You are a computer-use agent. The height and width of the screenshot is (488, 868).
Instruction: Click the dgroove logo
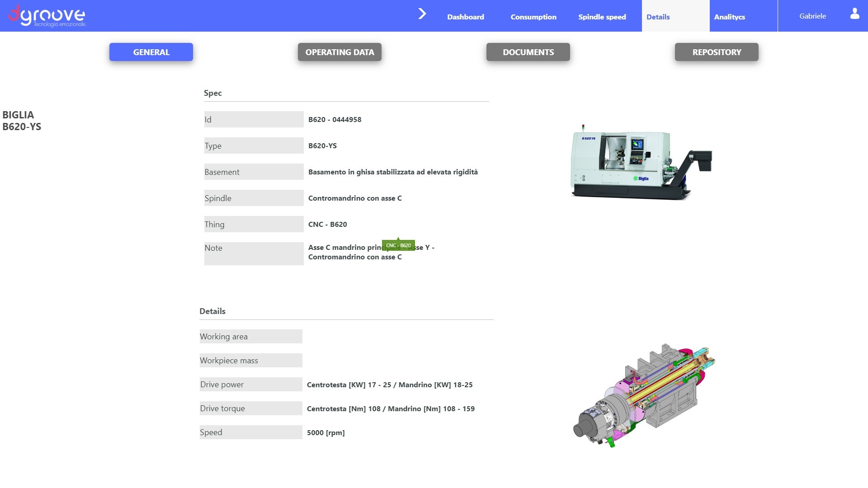(x=47, y=16)
